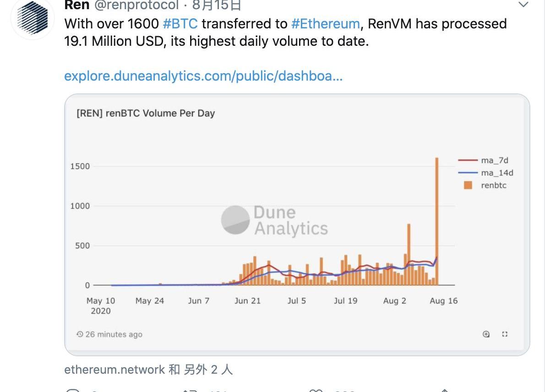The width and height of the screenshot is (545, 392).
Task: Open the #Ethereum hashtag
Action: pyautogui.click(x=325, y=23)
